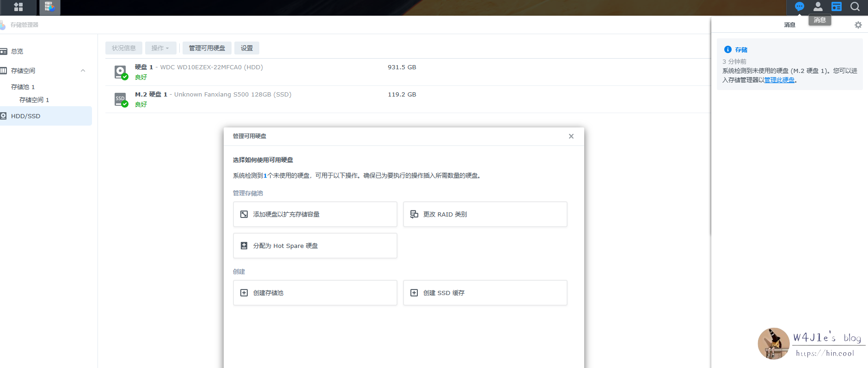Collapse the 存储空间 sidebar section
Viewport: 868px width, 368px height.
click(x=83, y=71)
